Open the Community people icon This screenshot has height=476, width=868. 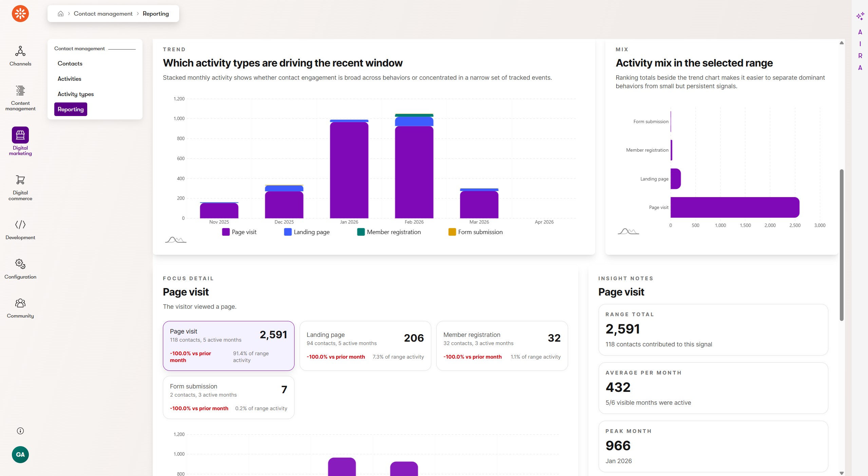tap(20, 303)
